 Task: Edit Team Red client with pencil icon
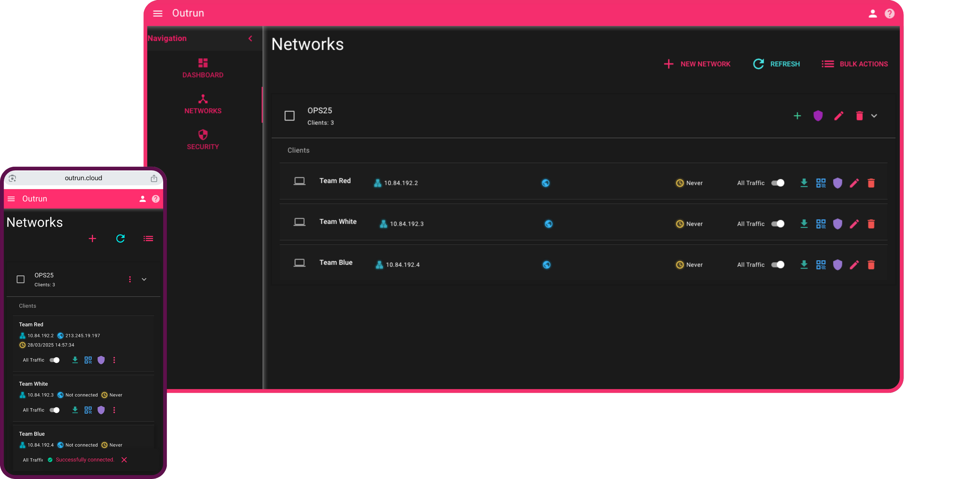[x=854, y=183]
